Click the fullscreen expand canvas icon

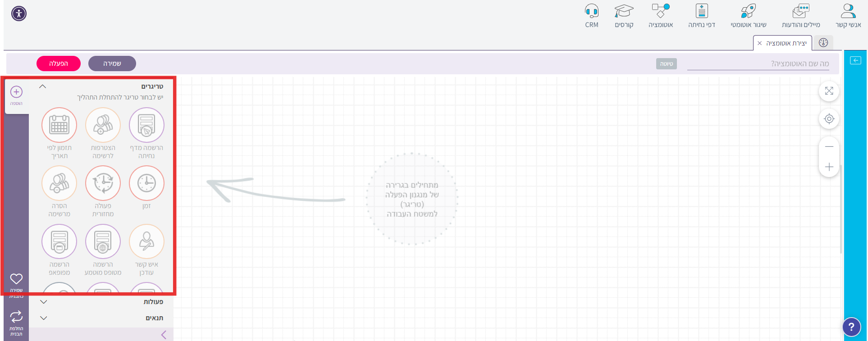829,91
